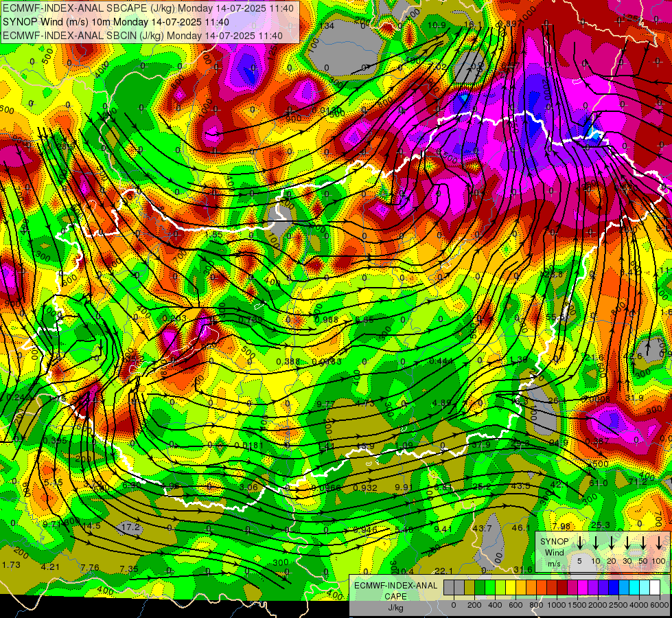Click the 'm/s' unit in wind legend

554,564
